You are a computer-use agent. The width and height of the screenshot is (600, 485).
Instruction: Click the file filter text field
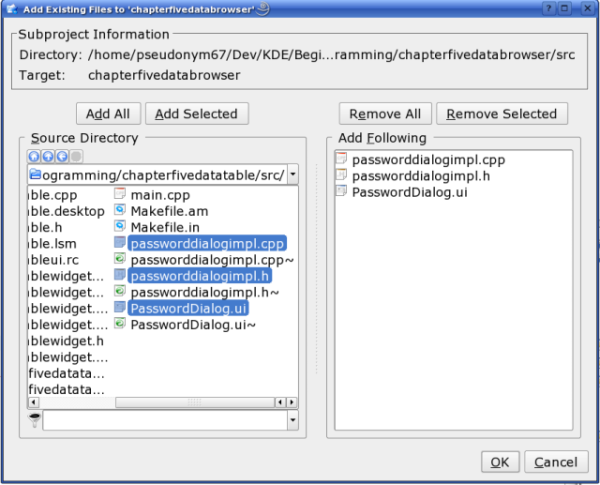[165, 420]
